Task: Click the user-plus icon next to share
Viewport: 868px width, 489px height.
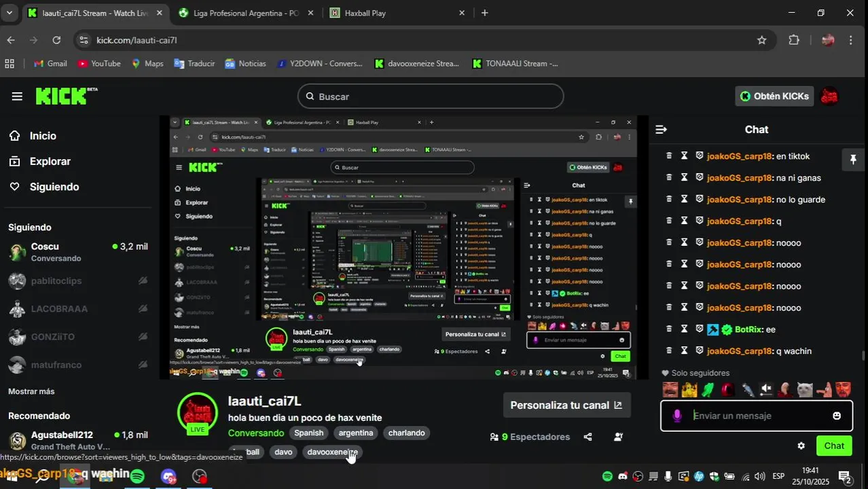Action: [x=618, y=437]
